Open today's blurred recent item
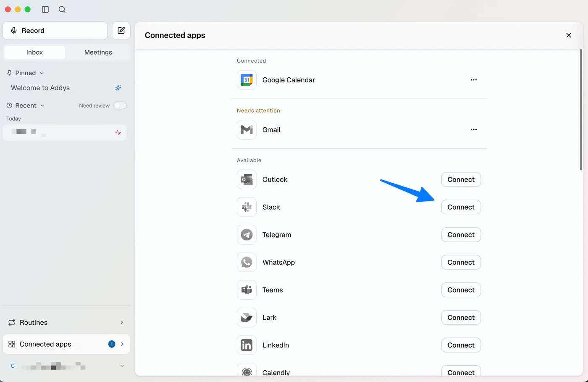Screen dimensions: 588x382 [x=65, y=132]
